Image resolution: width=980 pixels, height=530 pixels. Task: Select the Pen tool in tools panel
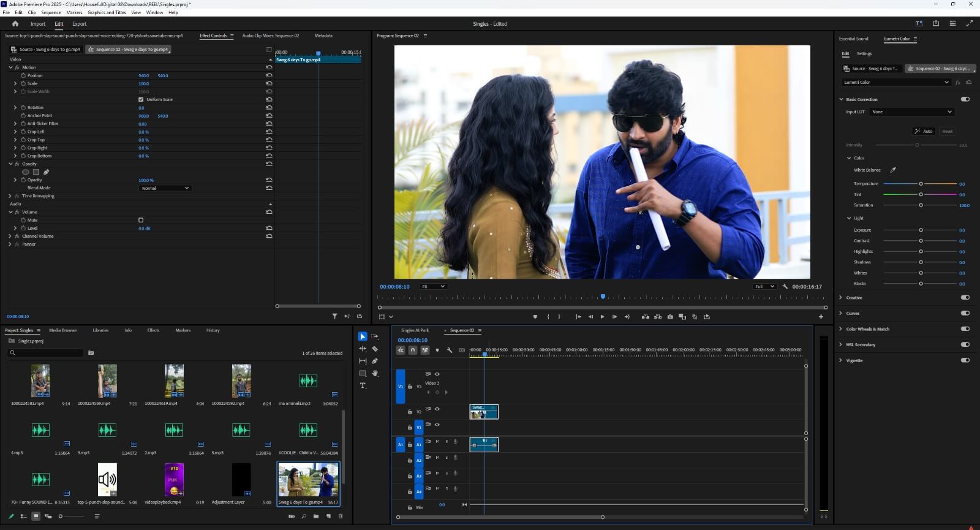click(x=375, y=361)
